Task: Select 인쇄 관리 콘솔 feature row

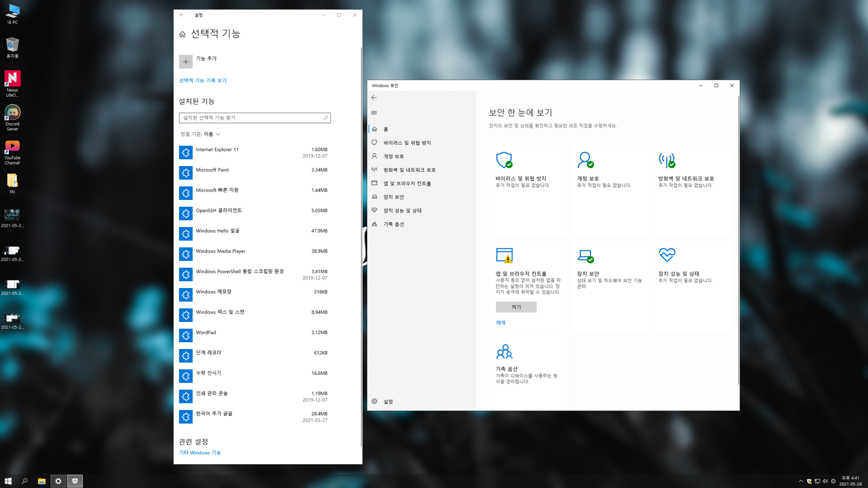Action: point(255,396)
